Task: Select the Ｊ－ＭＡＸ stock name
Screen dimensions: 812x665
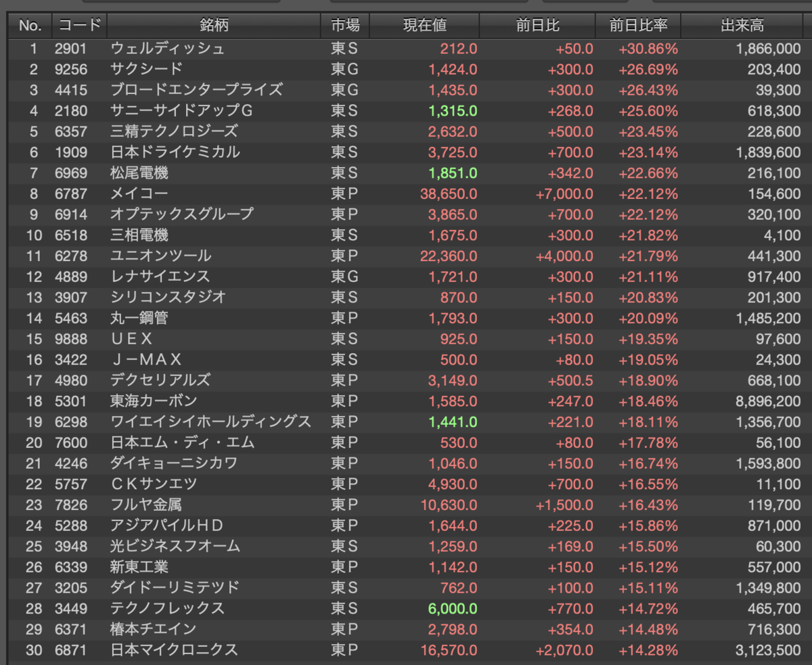Action: pyautogui.click(x=146, y=359)
